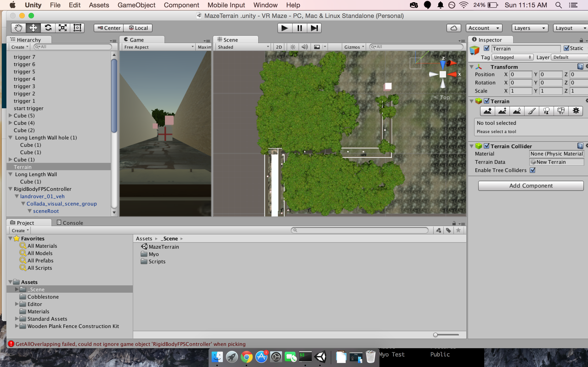
Task: Switch to the Console tab
Action: coord(70,222)
